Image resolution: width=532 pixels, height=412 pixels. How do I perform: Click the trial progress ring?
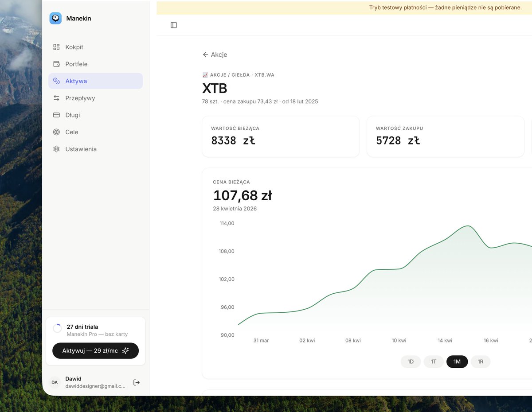[57, 328]
